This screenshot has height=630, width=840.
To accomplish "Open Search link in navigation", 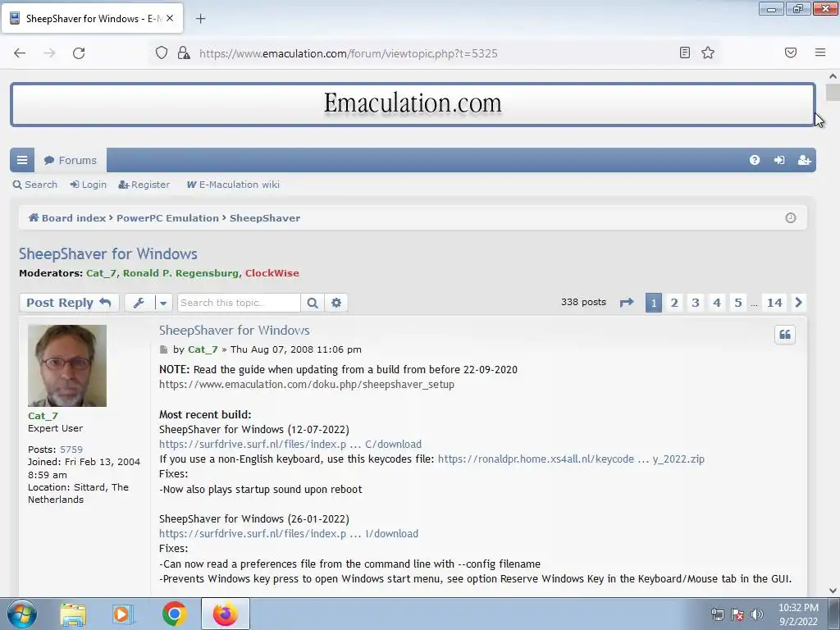I will click(34, 185).
